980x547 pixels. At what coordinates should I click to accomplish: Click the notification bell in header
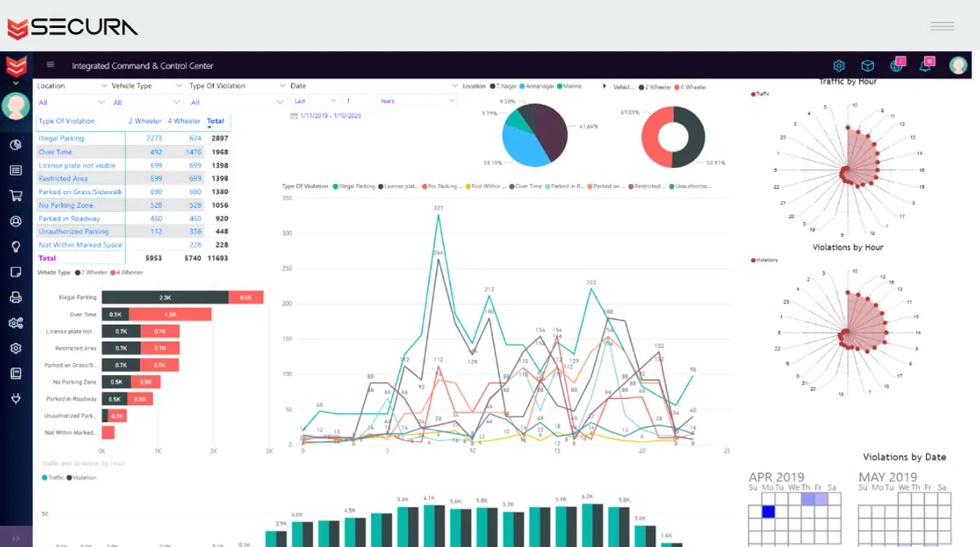click(925, 66)
